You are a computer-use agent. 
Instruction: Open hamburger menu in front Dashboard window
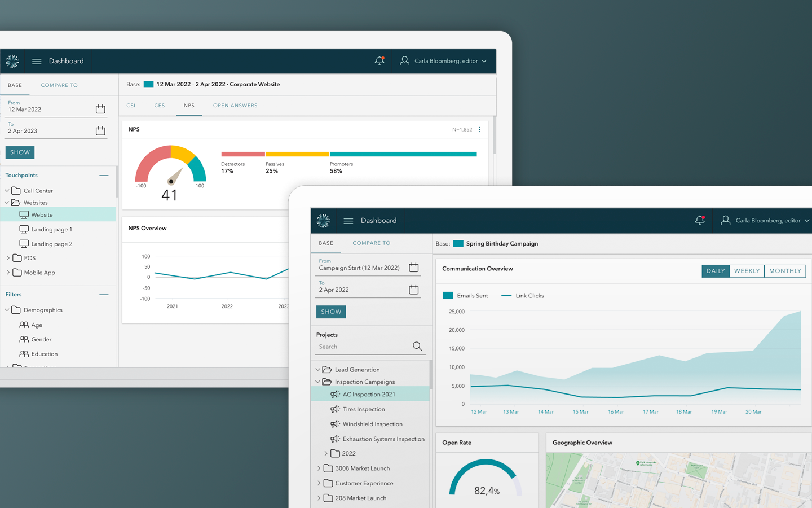pyautogui.click(x=348, y=221)
